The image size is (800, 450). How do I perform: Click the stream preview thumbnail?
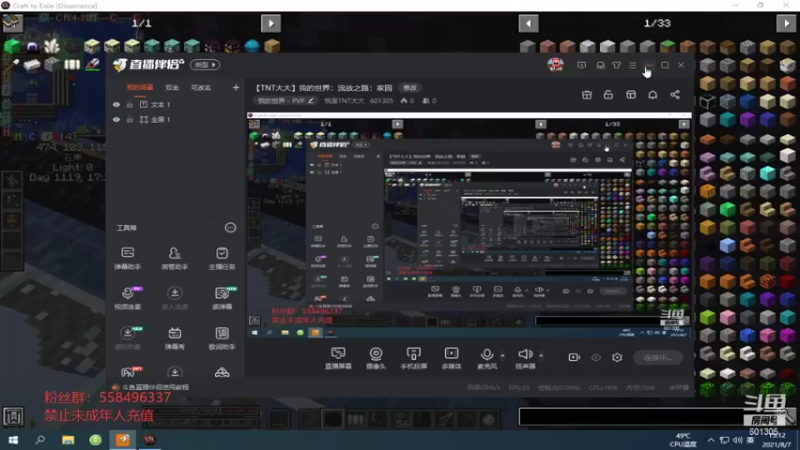click(469, 225)
